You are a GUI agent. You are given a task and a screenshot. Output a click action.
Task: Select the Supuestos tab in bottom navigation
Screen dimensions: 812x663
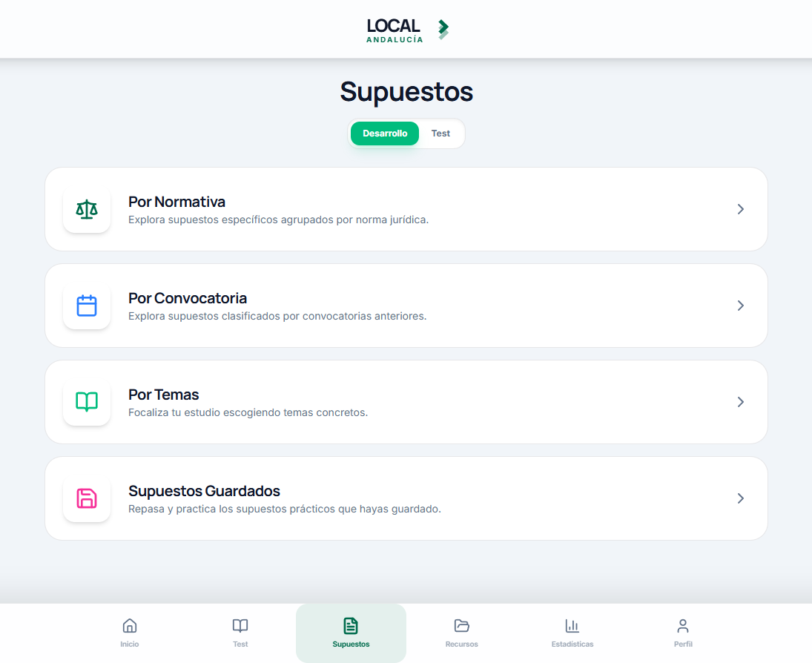pos(351,633)
